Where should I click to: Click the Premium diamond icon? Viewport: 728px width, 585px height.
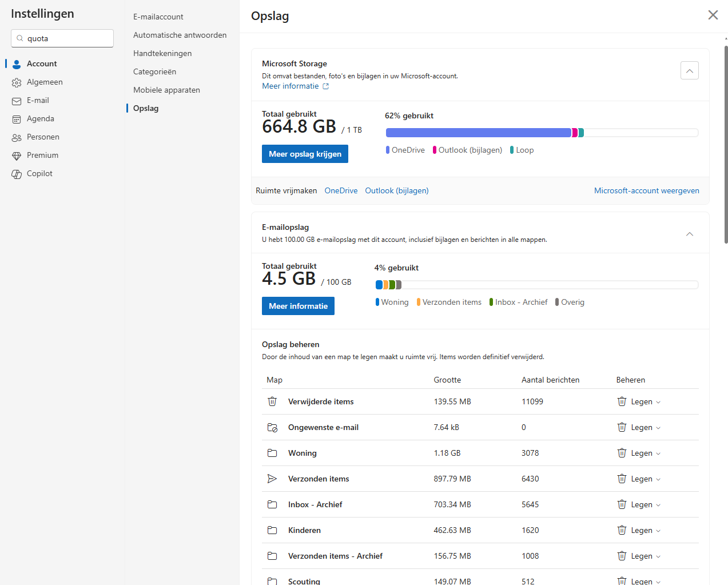[x=17, y=156]
